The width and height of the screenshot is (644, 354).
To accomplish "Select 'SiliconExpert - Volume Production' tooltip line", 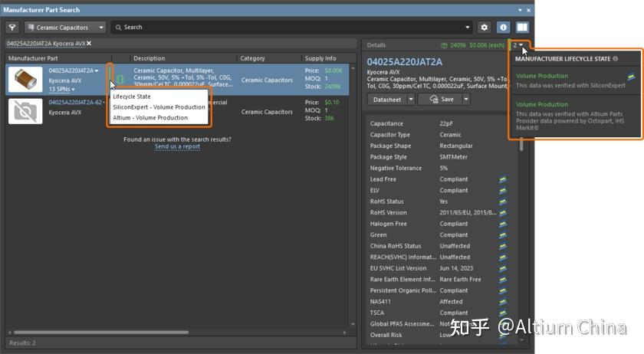I will point(159,107).
